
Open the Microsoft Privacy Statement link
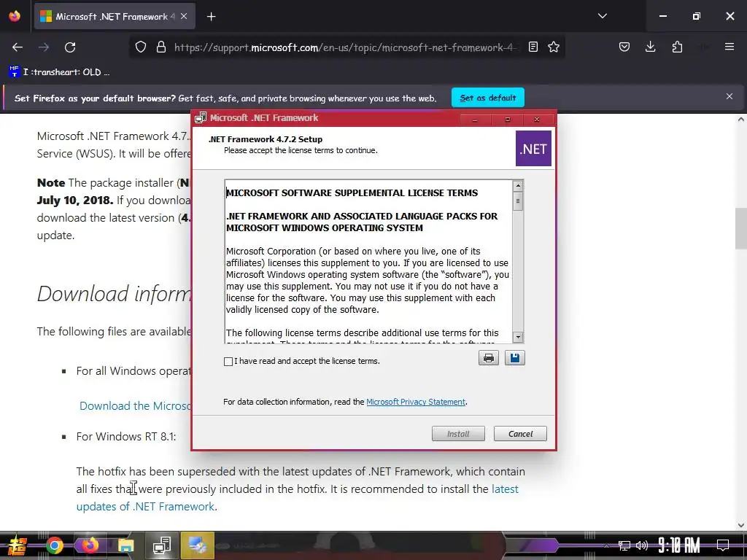415,402
